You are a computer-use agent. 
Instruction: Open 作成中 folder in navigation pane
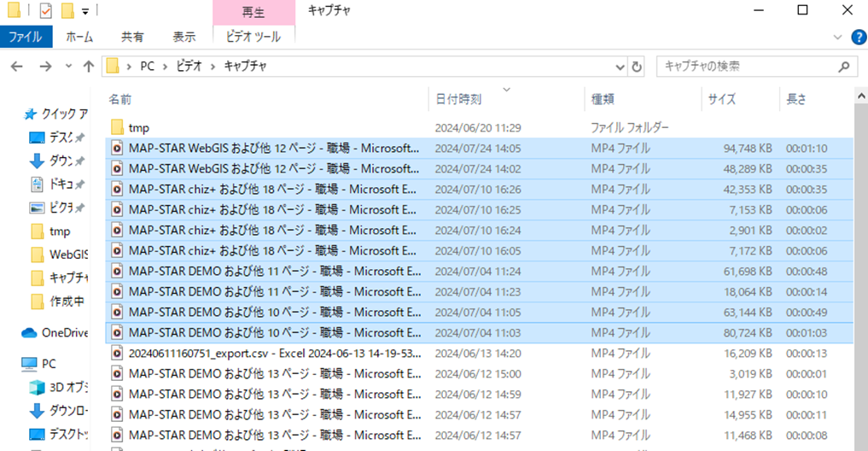point(57,301)
